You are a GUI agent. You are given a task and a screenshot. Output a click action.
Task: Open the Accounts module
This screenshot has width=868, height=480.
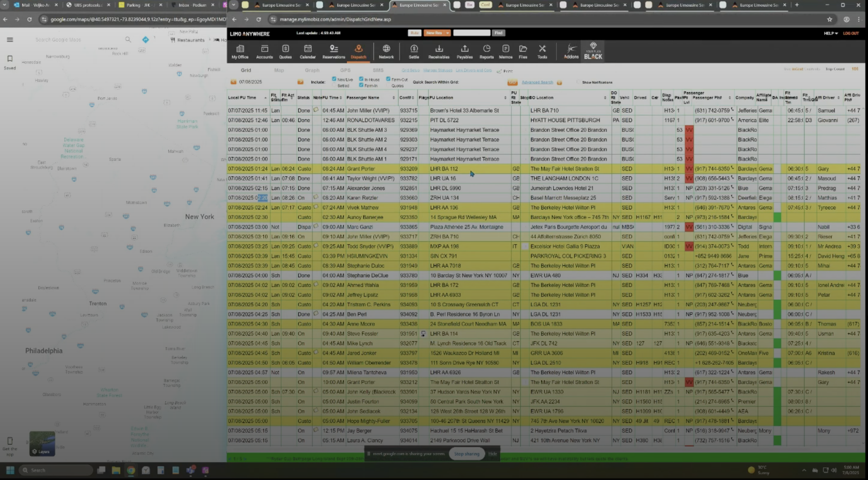point(264,51)
